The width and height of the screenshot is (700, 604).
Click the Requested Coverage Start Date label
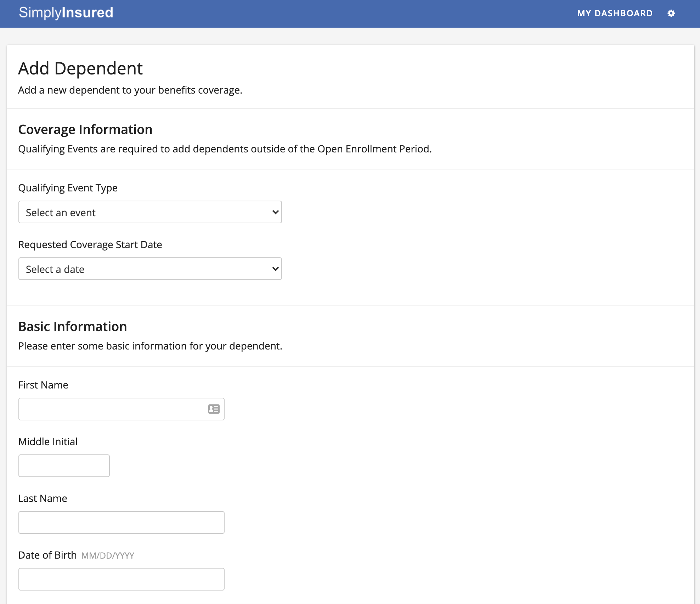90,245
